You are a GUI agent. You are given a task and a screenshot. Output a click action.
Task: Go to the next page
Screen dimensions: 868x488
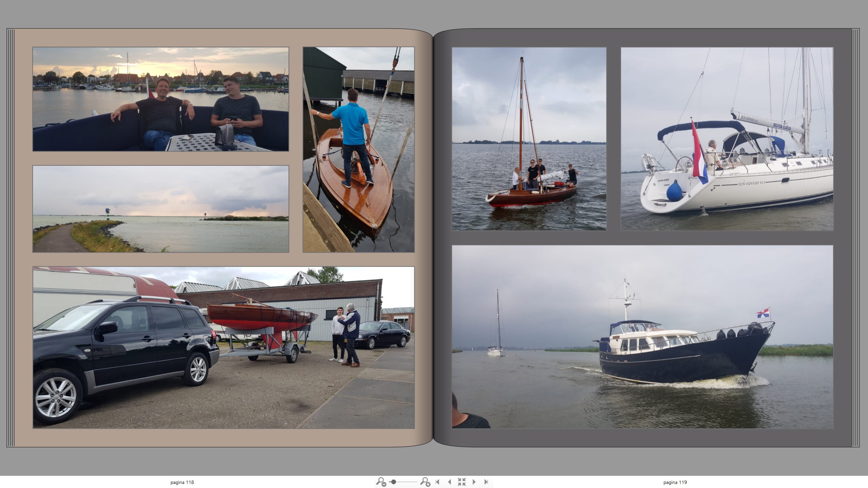(474, 482)
